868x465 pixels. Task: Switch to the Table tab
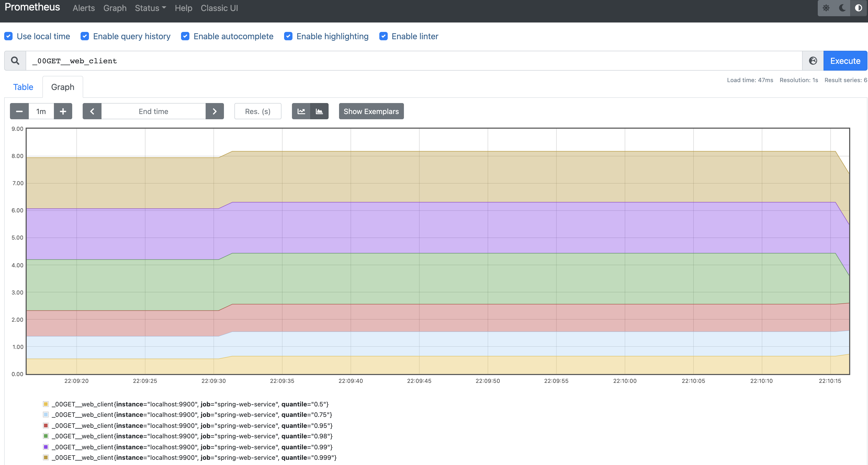tap(23, 87)
